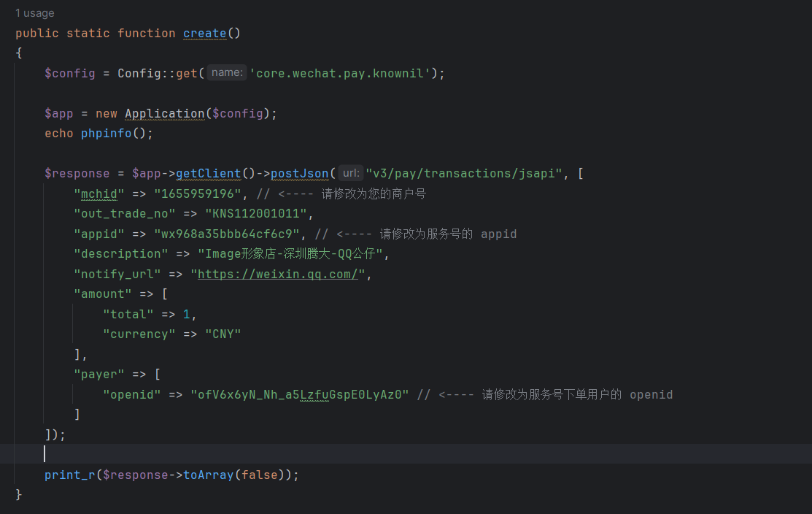
Task: Click the "CNY" currency value
Action: click(223, 334)
